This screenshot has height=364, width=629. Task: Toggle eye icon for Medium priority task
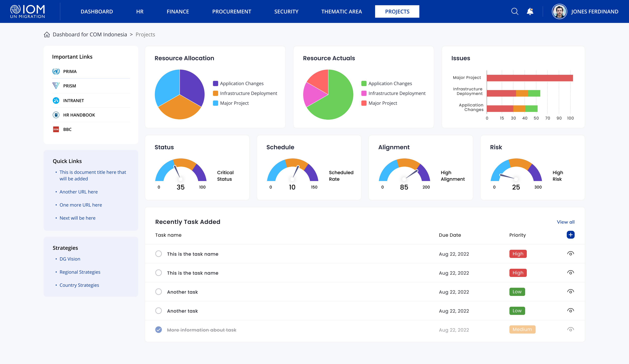(x=570, y=330)
